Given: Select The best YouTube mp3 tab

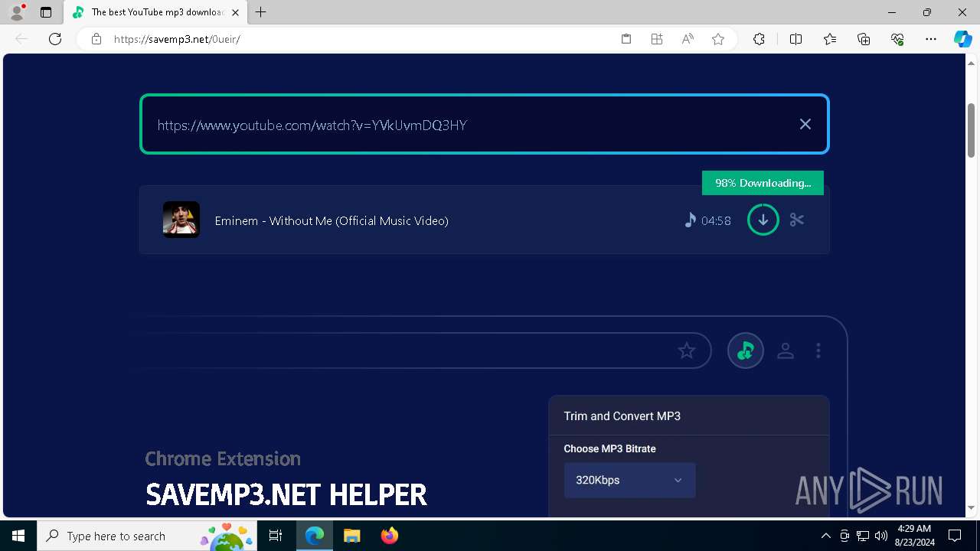Looking at the screenshot, I should point(155,12).
